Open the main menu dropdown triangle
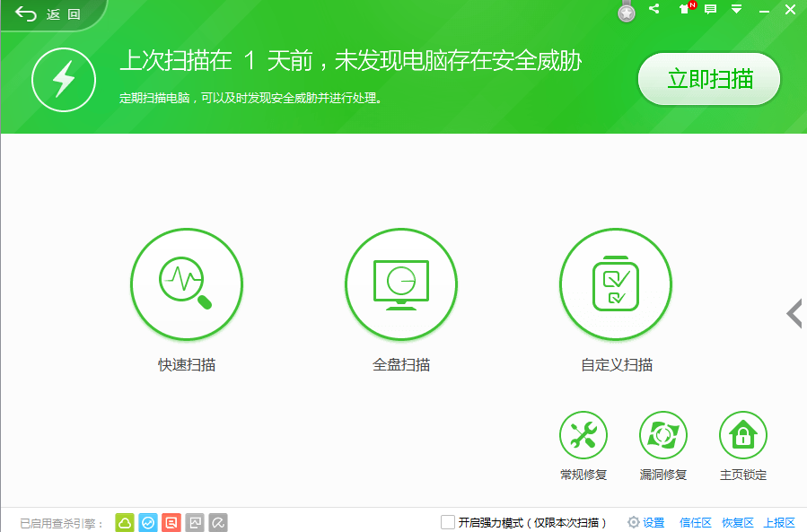This screenshot has width=807, height=532. 736,9
